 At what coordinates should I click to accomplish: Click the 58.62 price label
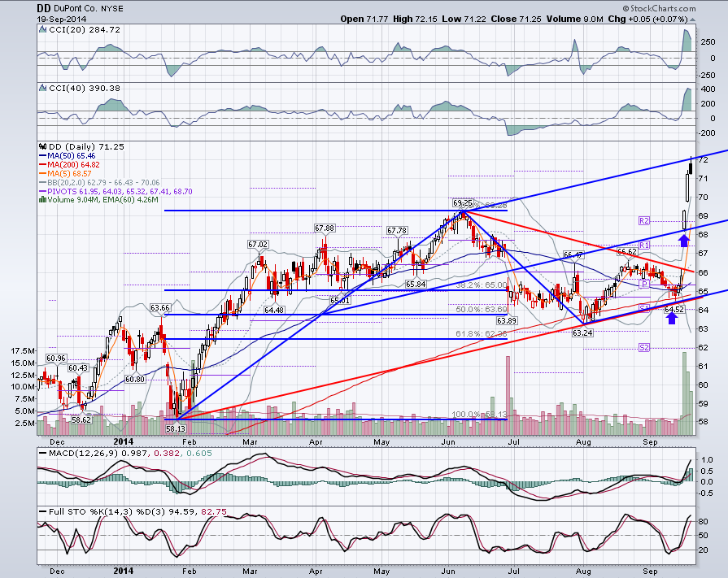coord(81,419)
